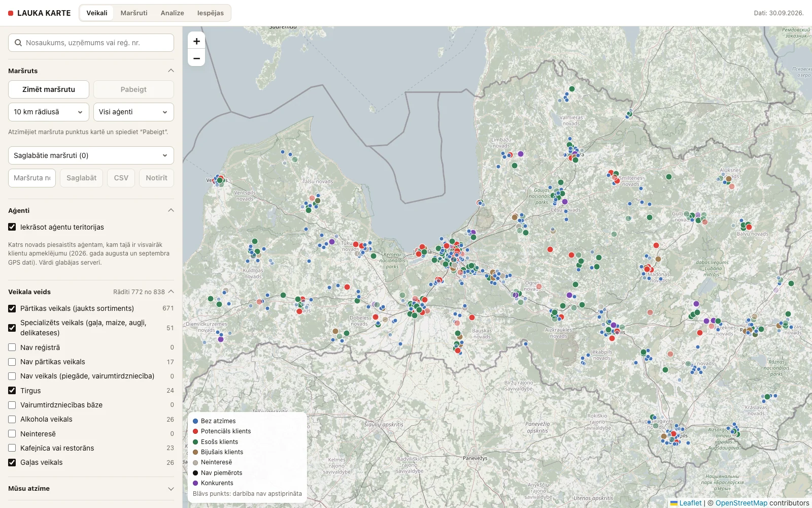Enable the 'Neinteresē' store type checkbox
The width and height of the screenshot is (812, 508).
(12, 434)
